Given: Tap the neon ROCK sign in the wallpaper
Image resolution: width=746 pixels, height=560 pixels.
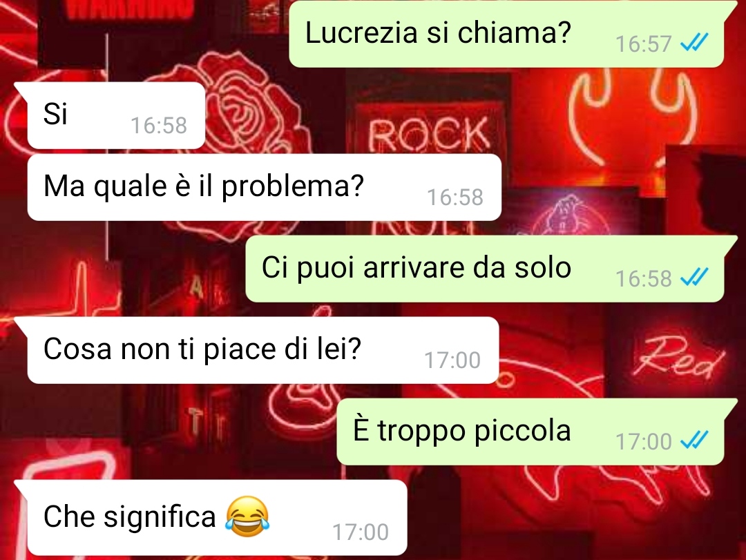Looking at the screenshot, I should point(428,135).
